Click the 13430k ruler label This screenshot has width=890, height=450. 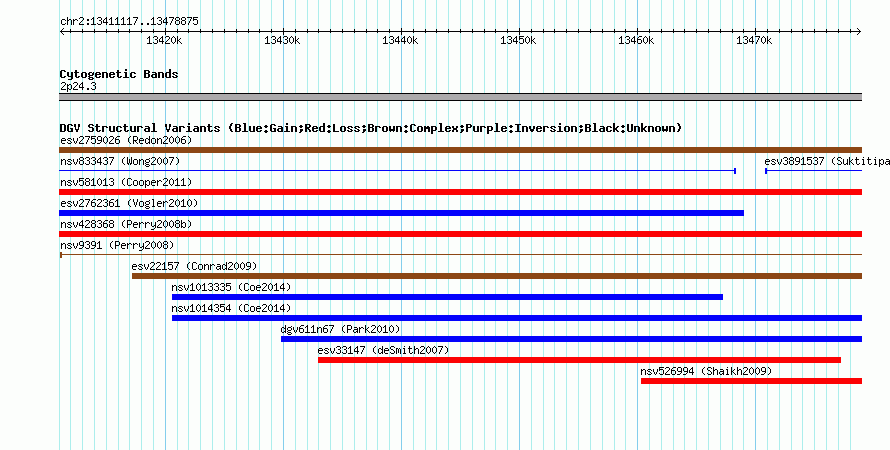(282, 40)
